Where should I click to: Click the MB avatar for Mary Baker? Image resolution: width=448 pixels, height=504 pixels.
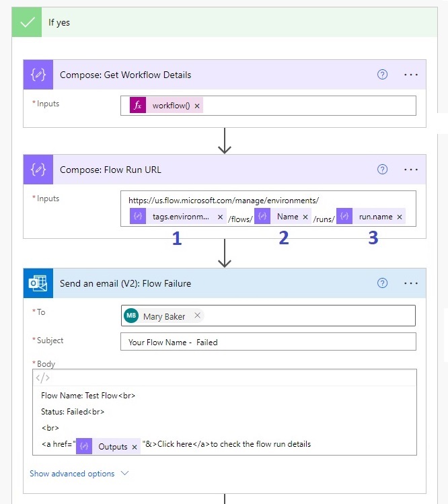(131, 316)
